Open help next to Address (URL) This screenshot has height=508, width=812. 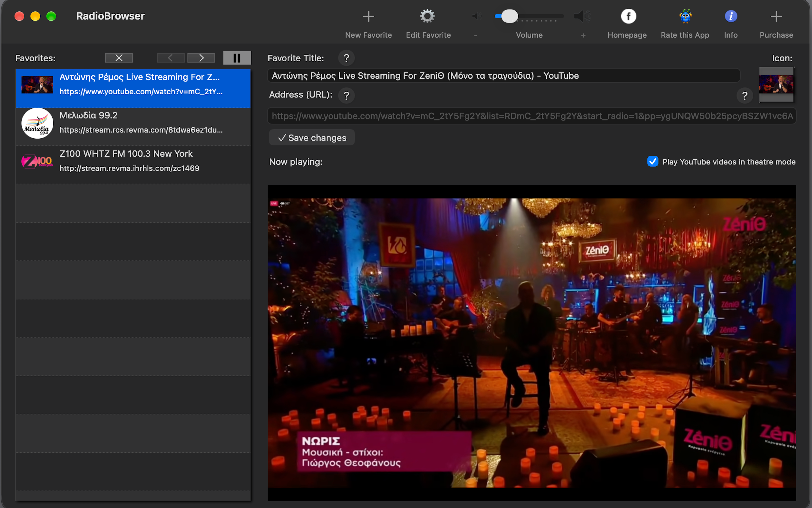[x=346, y=96]
